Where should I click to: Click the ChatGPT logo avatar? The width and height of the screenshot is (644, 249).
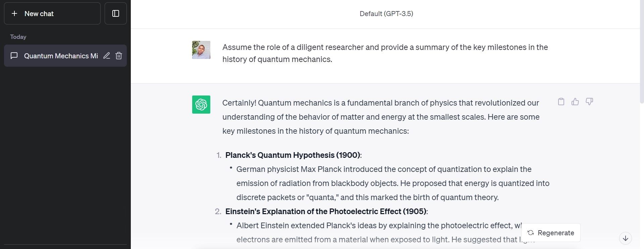(201, 105)
